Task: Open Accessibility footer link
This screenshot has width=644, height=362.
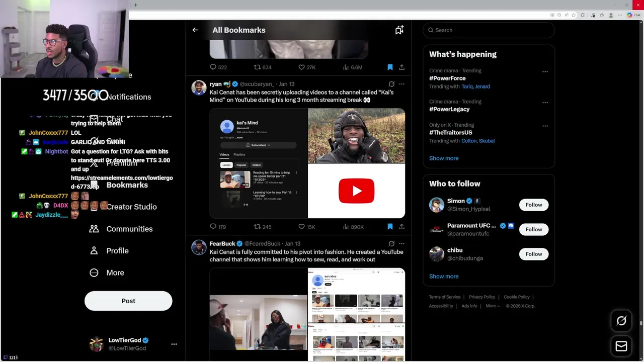Action: click(441, 306)
